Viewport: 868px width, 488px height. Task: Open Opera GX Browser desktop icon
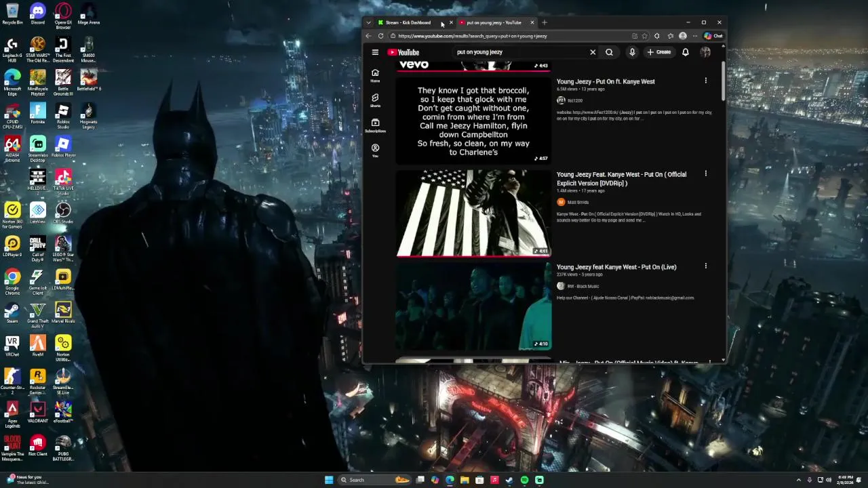pyautogui.click(x=63, y=16)
